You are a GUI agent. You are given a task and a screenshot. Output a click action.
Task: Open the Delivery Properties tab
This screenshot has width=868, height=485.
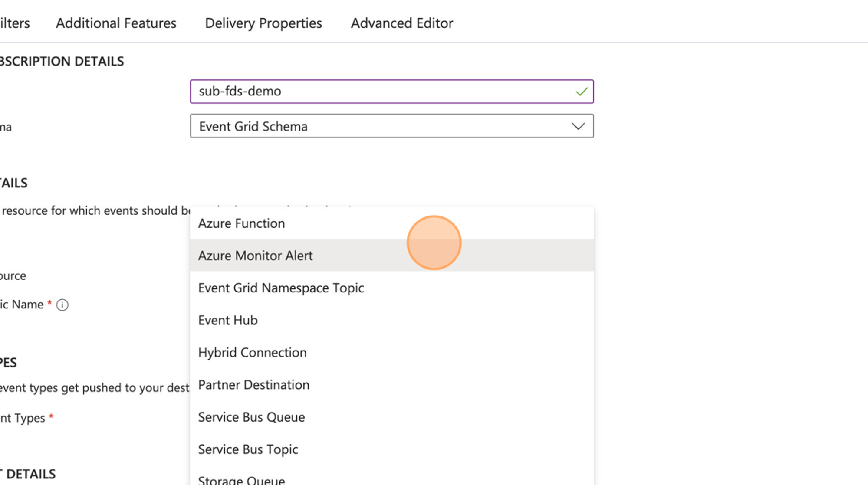(263, 23)
